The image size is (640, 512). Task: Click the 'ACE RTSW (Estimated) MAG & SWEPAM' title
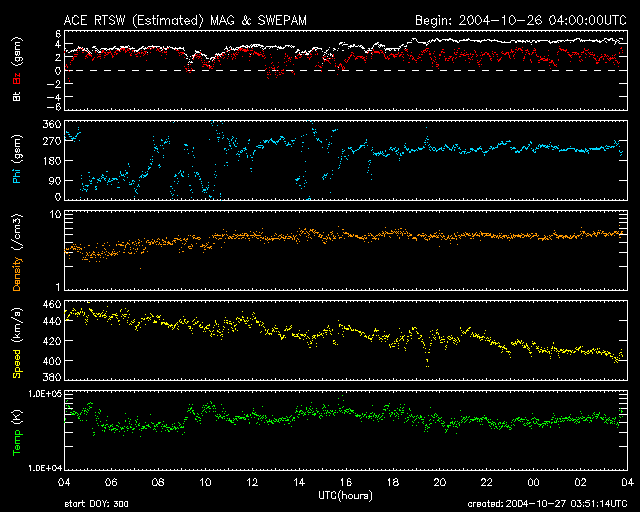click(185, 20)
